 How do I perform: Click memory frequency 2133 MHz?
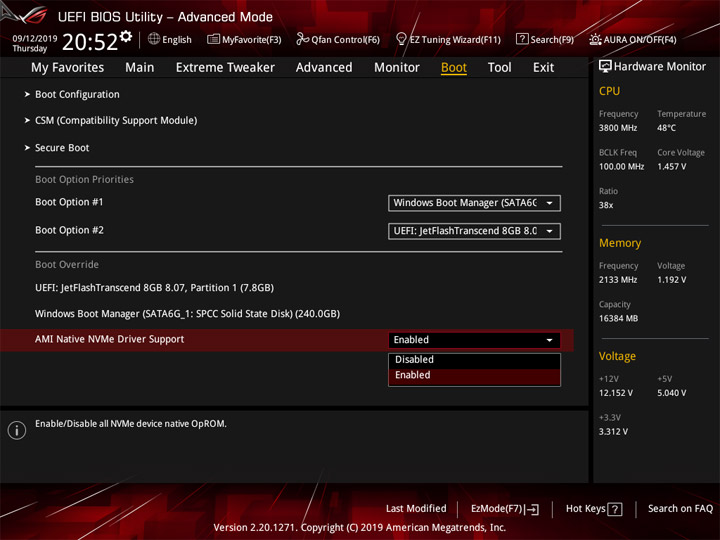pos(618,280)
